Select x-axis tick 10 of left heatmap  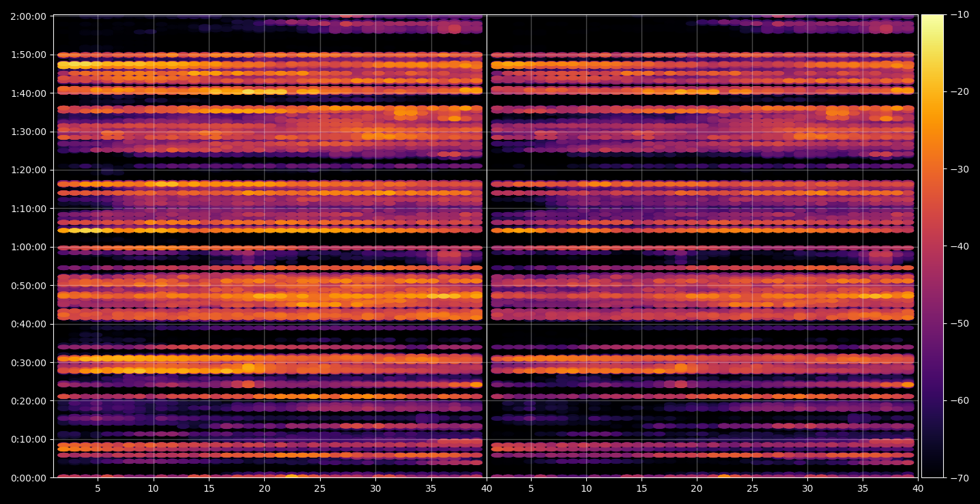point(153,488)
